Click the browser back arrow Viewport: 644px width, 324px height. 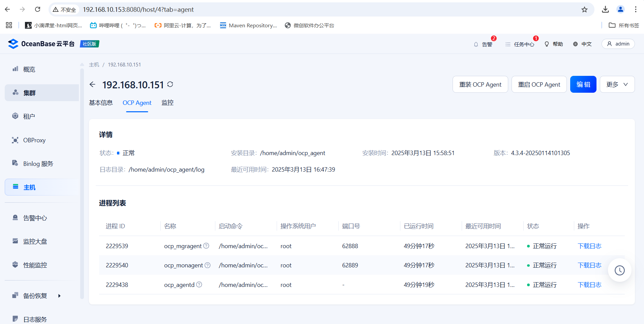[x=7, y=9]
